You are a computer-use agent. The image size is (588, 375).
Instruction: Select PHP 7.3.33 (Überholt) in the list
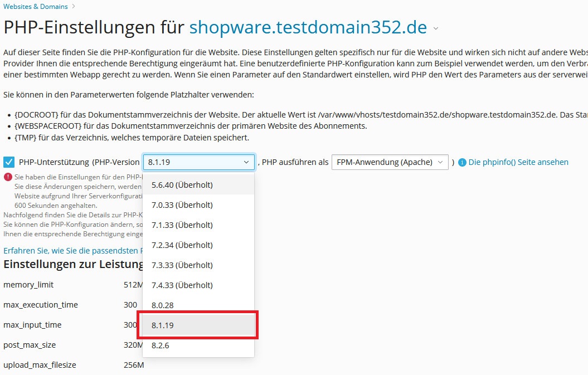(x=198, y=265)
